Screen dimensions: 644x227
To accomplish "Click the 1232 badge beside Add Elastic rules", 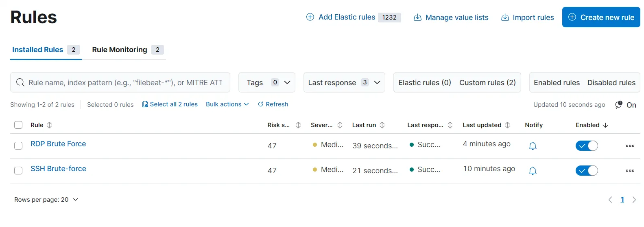I will pos(389,18).
